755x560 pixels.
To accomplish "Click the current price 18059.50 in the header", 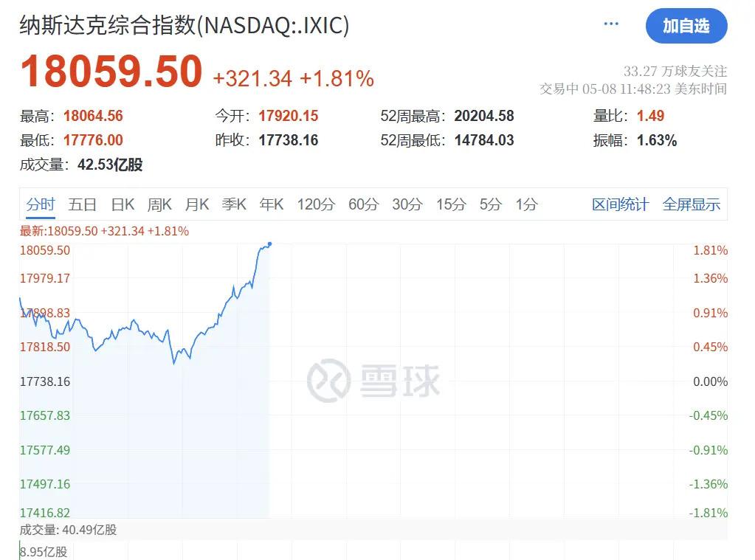I will 111,72.
